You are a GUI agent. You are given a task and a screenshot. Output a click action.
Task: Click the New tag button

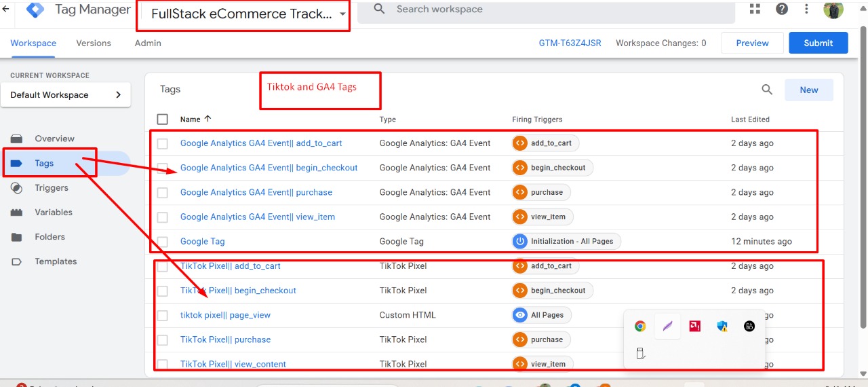[809, 90]
